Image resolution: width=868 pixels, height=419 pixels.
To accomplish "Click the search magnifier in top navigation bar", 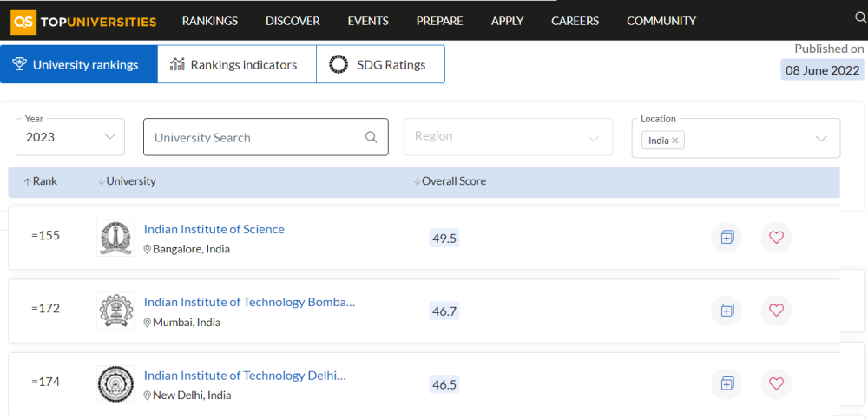I will pyautogui.click(x=861, y=18).
